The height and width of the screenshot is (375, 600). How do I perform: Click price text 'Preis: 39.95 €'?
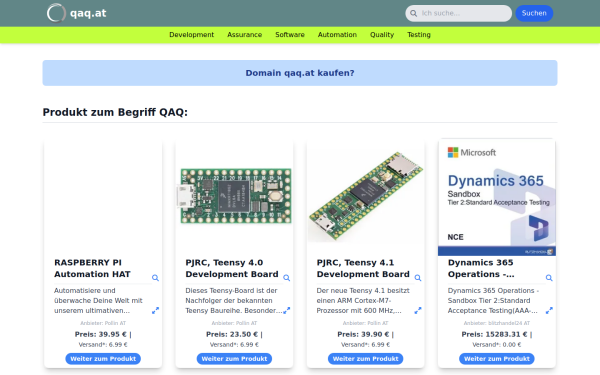[x=100, y=334]
